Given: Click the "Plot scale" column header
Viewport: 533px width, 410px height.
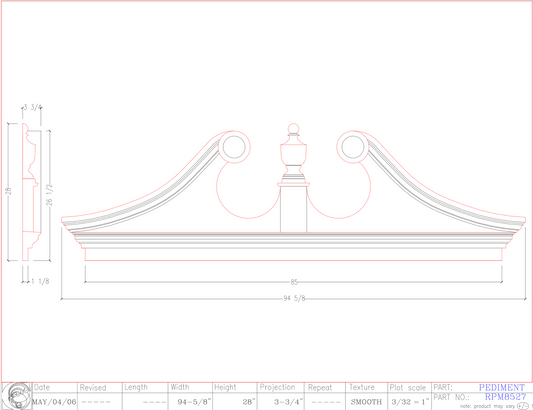Looking at the screenshot, I should pyautogui.click(x=408, y=388).
